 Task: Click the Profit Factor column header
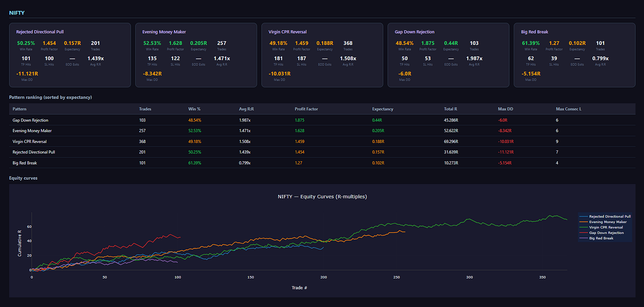[x=307, y=109]
